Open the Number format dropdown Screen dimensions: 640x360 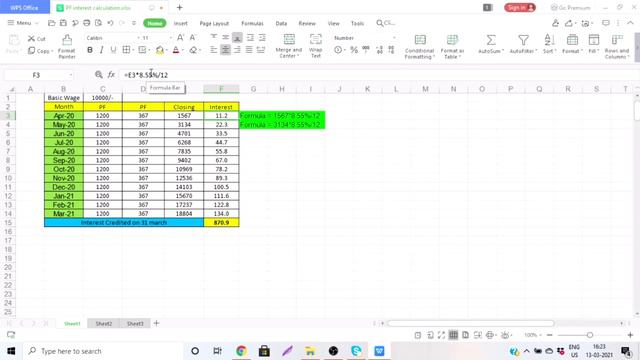(394, 38)
